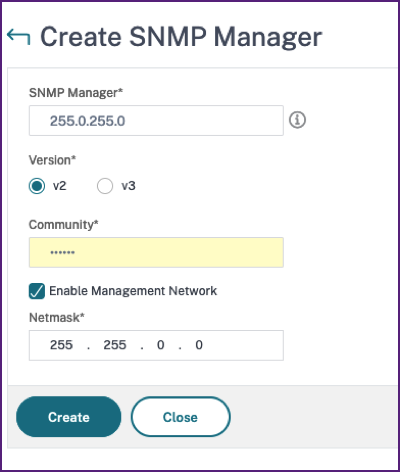Select the v2 version radio button
The height and width of the screenshot is (472, 400).
tap(37, 186)
